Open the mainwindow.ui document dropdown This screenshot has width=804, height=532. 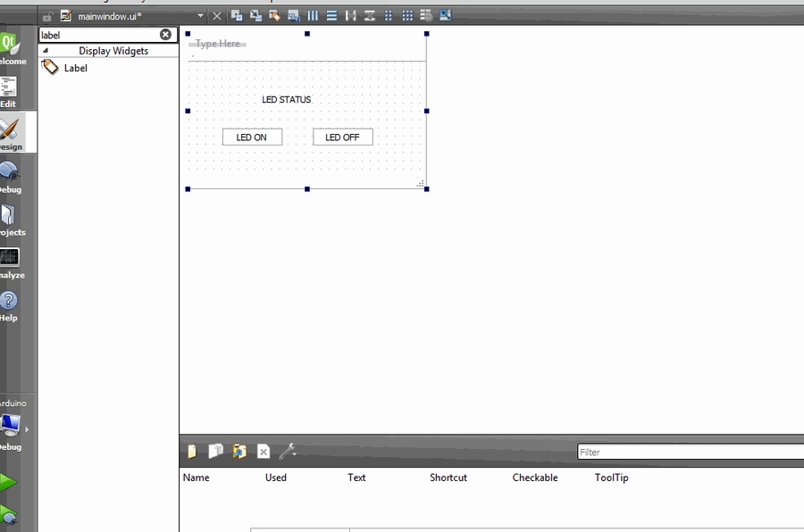pyautogui.click(x=200, y=16)
